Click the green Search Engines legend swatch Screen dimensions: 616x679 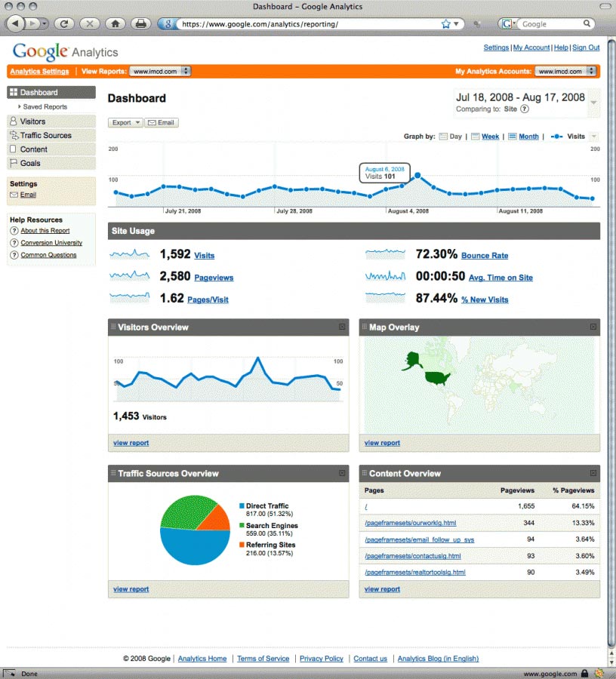(242, 525)
